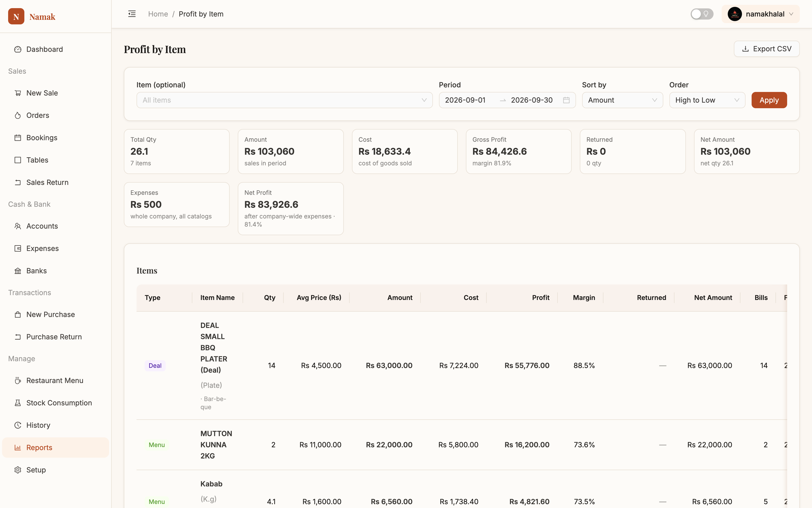Click the MUTTON KUNNA 2KG item name
The width and height of the screenshot is (812, 508).
(x=216, y=444)
